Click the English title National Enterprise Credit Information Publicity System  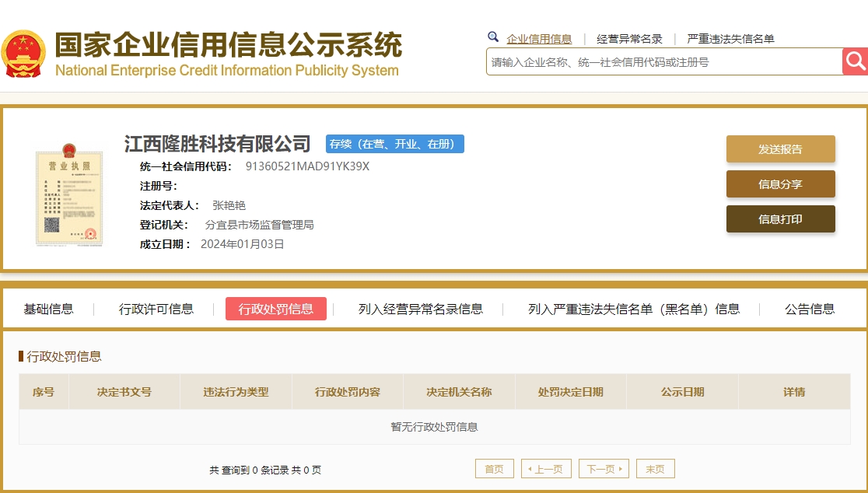click(227, 71)
